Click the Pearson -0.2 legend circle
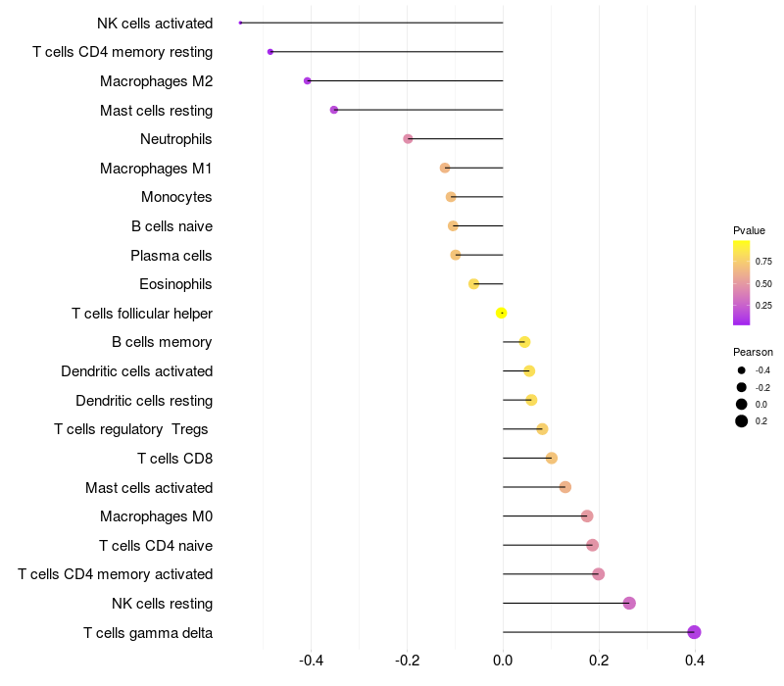784x686 pixels. click(x=742, y=387)
